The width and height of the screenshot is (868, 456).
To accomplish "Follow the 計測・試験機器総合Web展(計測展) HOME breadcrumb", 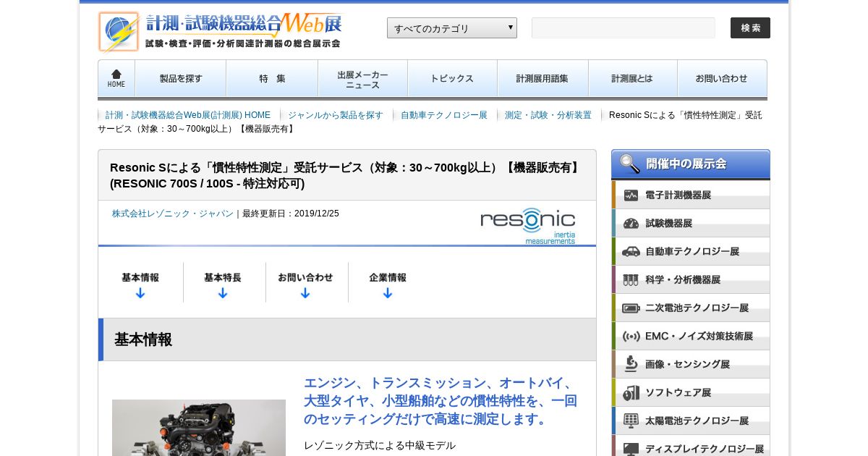I will (188, 115).
